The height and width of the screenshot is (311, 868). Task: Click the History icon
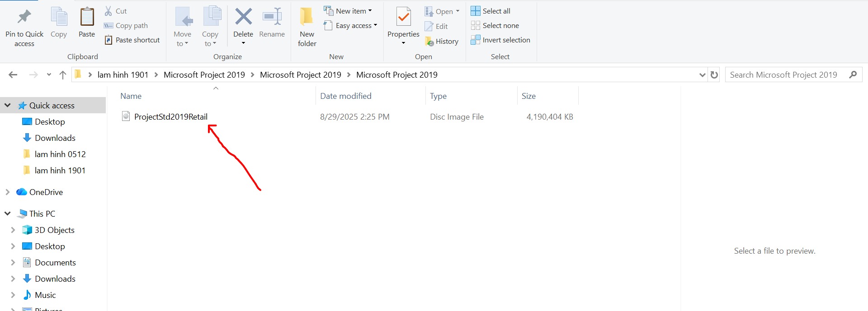click(x=429, y=42)
